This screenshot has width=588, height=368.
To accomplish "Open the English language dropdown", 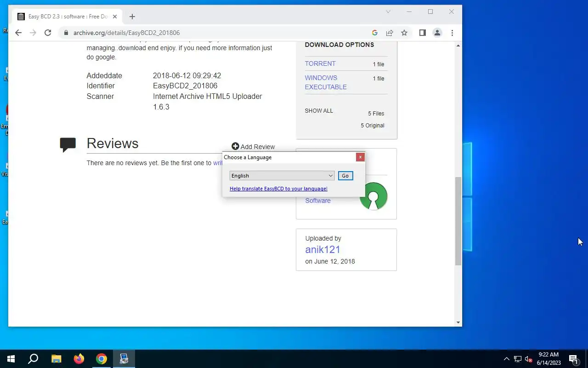I will pos(282,176).
